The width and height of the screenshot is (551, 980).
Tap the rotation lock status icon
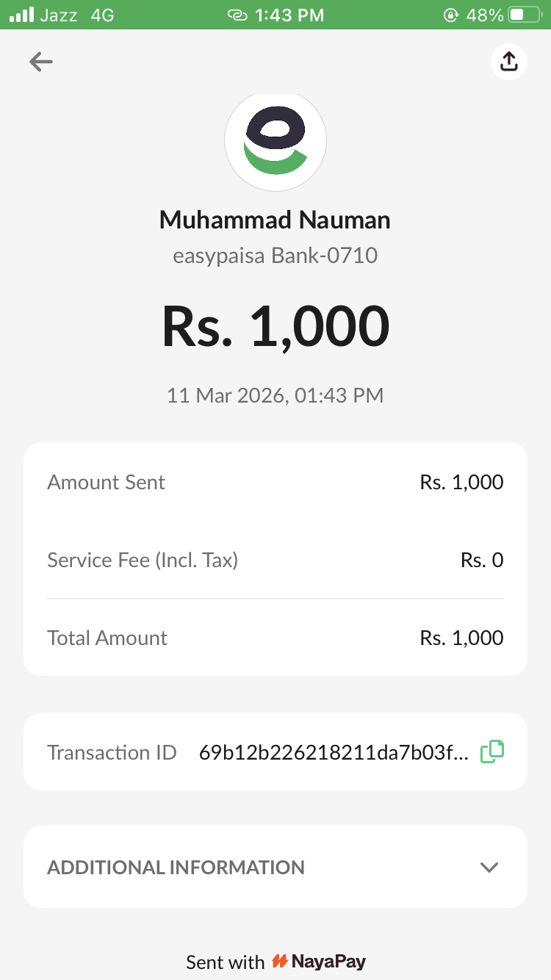(450, 15)
